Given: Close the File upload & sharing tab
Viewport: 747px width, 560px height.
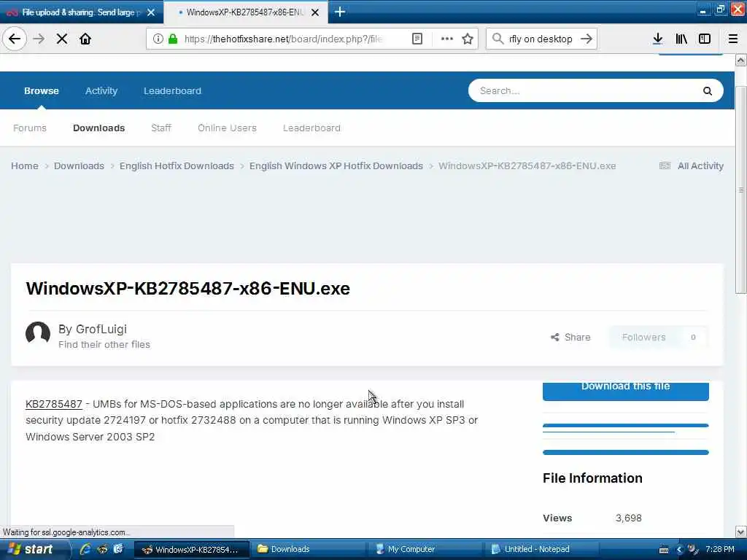Looking at the screenshot, I should pos(151,12).
